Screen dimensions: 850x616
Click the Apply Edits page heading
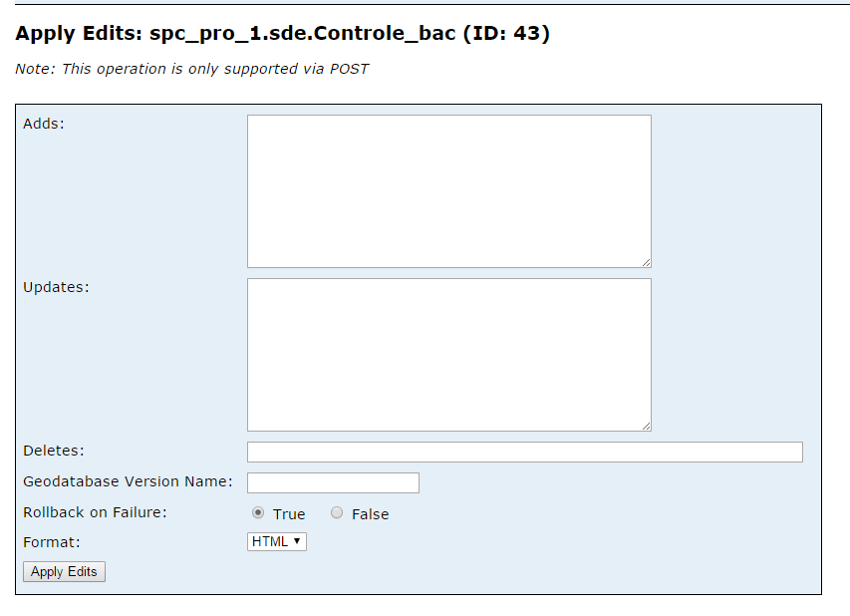(x=282, y=34)
